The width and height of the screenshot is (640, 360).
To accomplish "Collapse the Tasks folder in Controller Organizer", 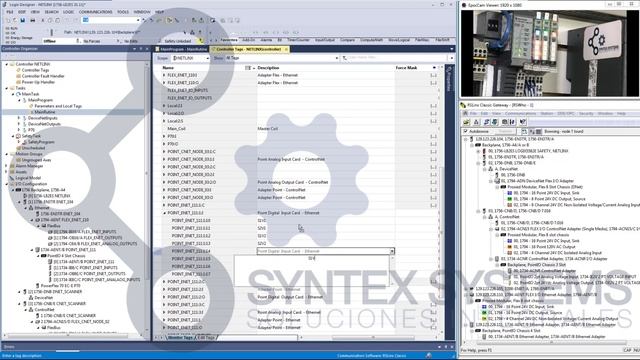I will (x=7, y=88).
